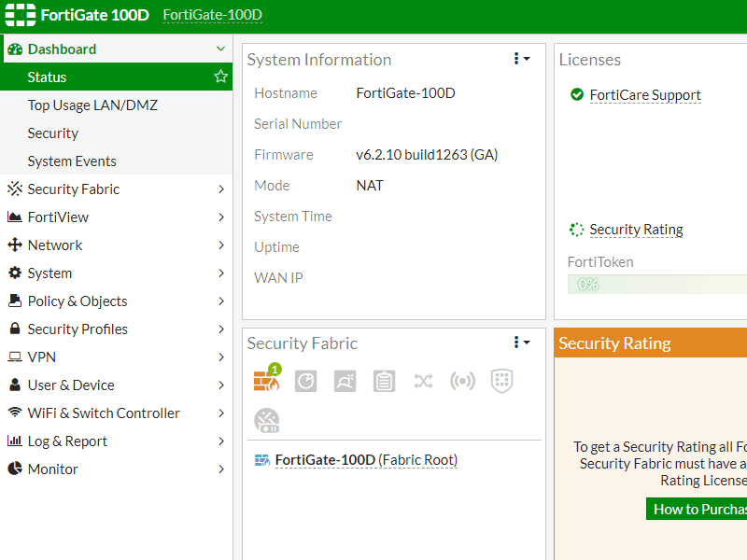This screenshot has height=560, width=747.
Task: Open the System Information widget options menu
Action: click(521, 59)
